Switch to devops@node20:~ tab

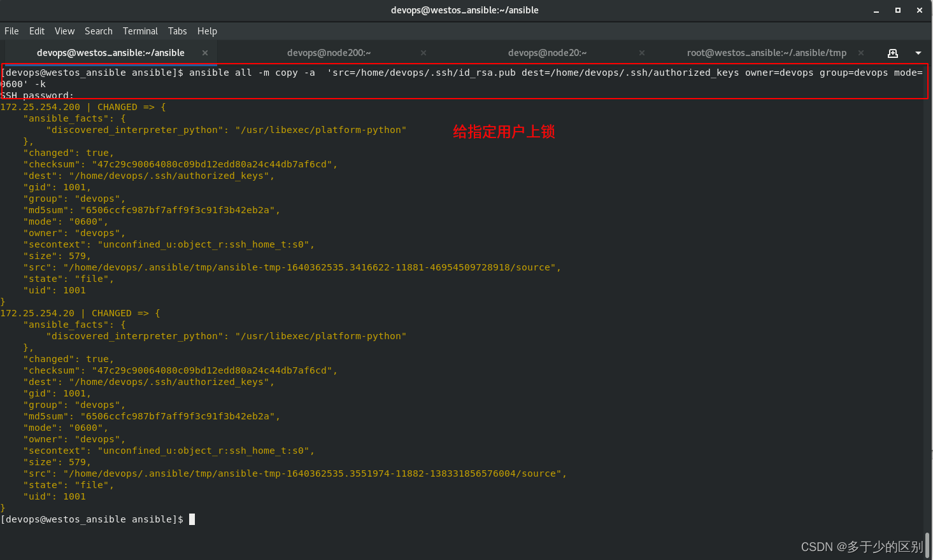547,53
